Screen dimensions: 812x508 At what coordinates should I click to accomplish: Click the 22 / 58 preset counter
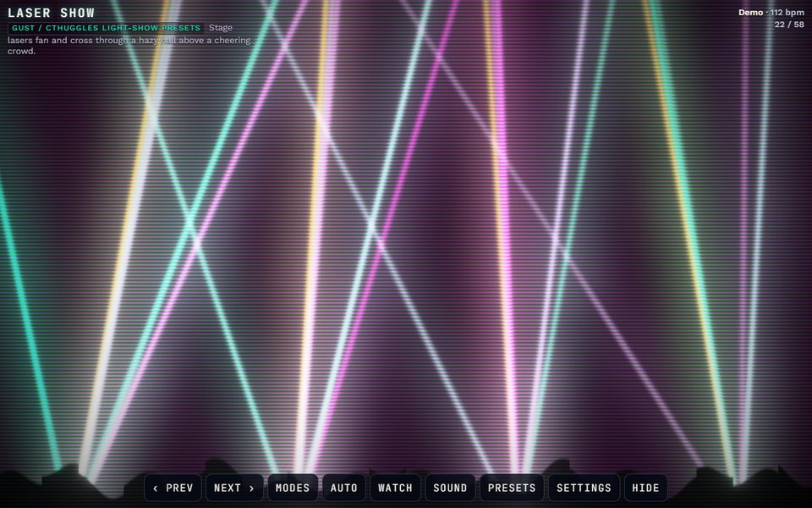tap(789, 25)
